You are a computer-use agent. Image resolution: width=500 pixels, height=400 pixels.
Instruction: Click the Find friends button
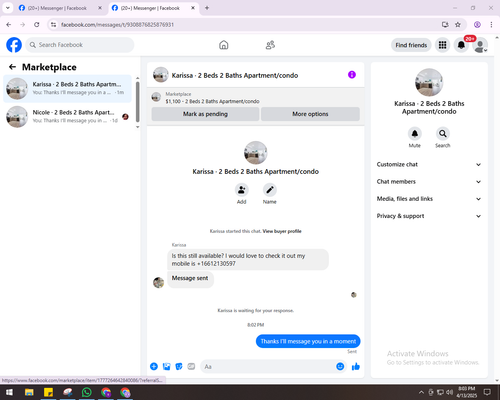[x=411, y=45]
